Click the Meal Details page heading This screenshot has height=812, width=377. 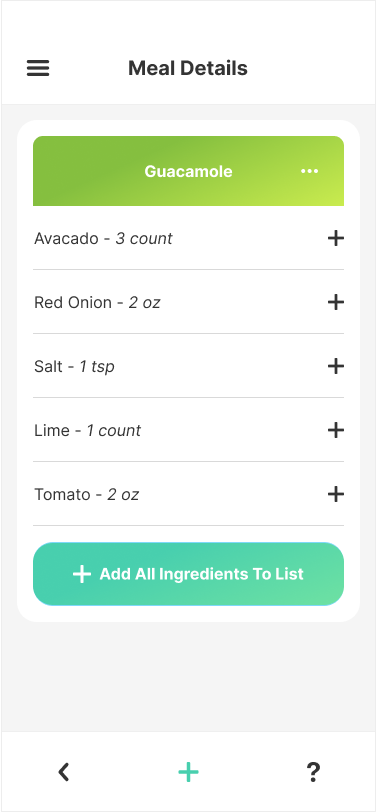click(x=188, y=68)
